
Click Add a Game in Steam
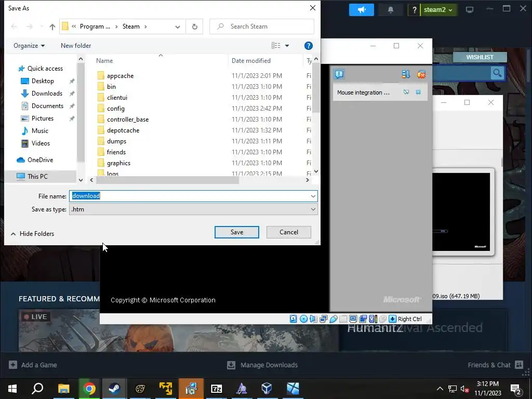(33, 365)
